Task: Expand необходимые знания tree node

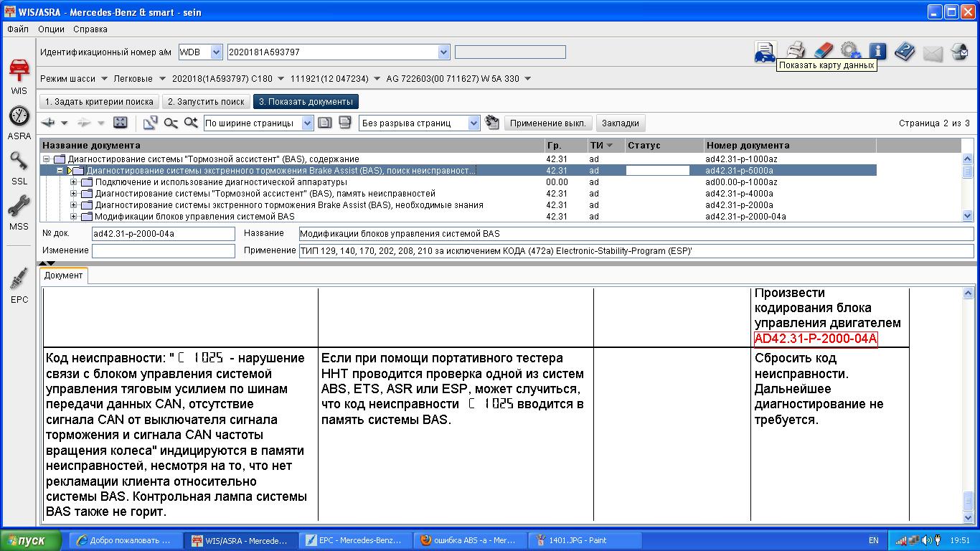Action: 74,205
